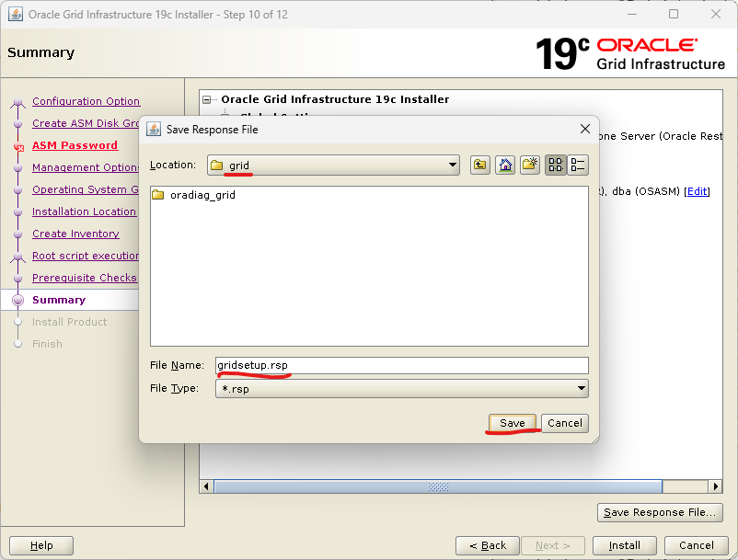Screen dimensions: 738x560
Task: Open the File Type dropdown
Action: coord(580,389)
